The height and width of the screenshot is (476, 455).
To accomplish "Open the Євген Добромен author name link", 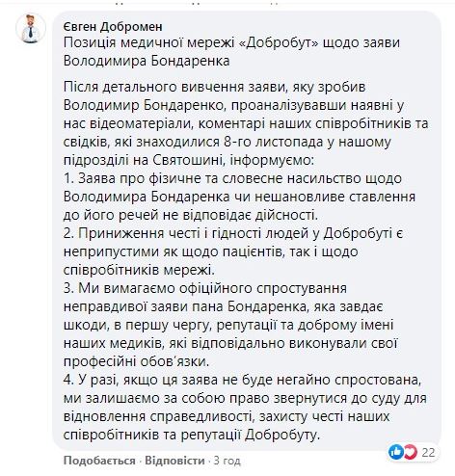I will tap(113, 27).
